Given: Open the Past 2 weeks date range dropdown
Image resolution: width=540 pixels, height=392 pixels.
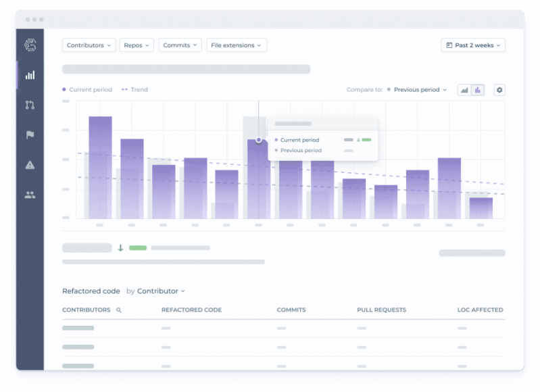Looking at the screenshot, I should coord(473,45).
